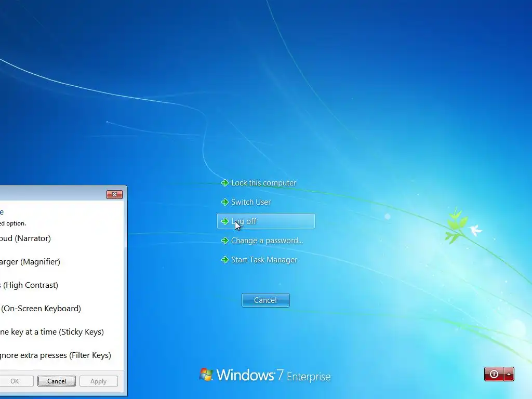The width and height of the screenshot is (532, 399).
Task: Choose the Log off option
Action: (x=266, y=221)
